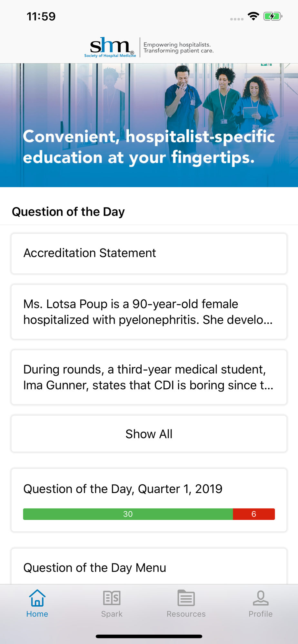Open the Accreditation Statement card
Image resolution: width=298 pixels, height=644 pixels.
point(149,253)
